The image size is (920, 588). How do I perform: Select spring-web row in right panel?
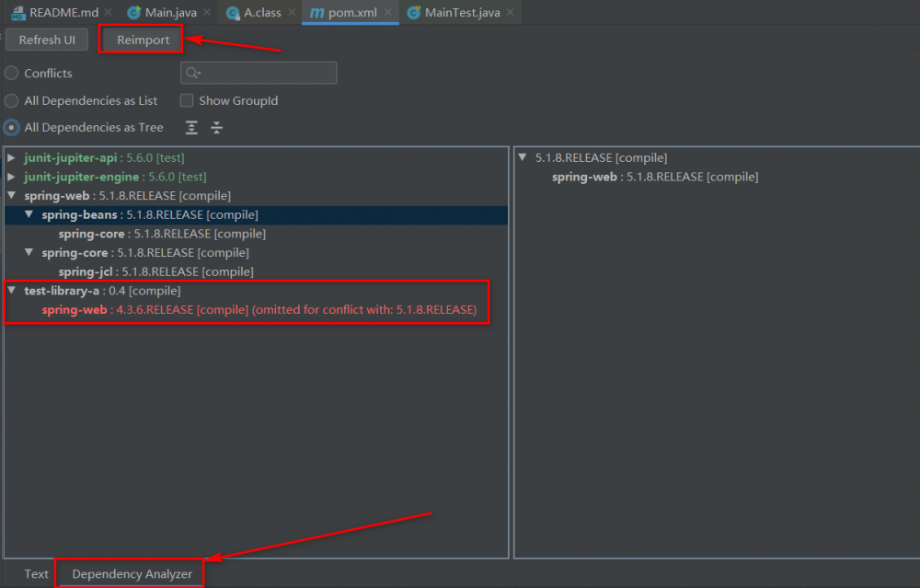(717, 177)
